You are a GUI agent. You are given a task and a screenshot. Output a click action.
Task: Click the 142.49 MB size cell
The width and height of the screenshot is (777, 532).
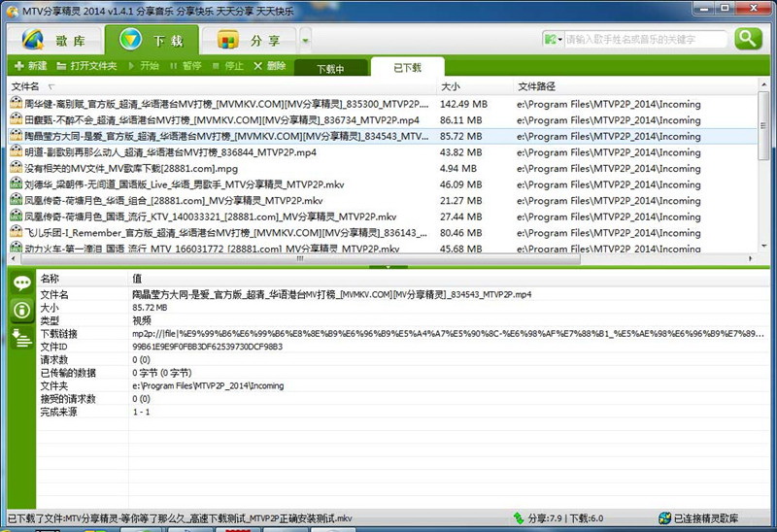(x=463, y=104)
